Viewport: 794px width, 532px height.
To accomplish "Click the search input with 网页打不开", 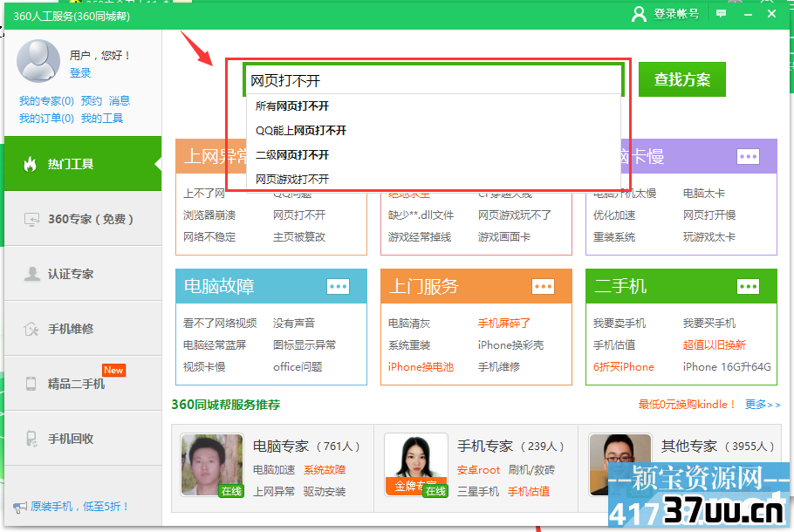I will point(434,80).
